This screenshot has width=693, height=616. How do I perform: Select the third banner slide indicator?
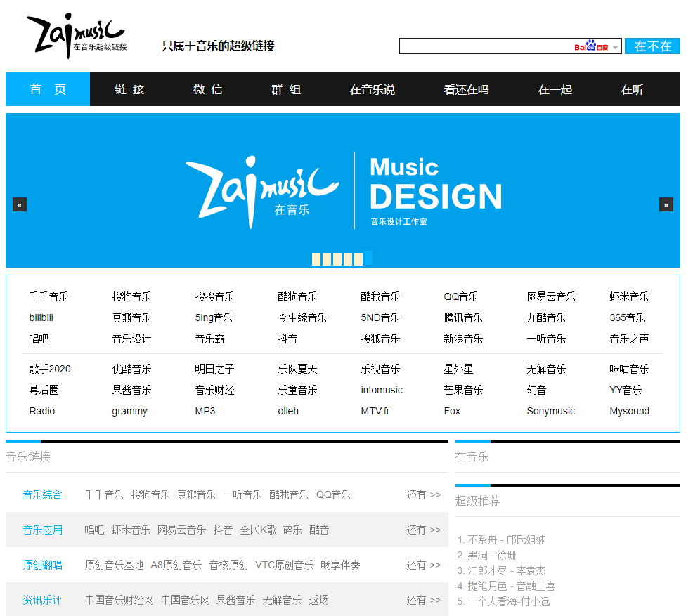click(337, 258)
